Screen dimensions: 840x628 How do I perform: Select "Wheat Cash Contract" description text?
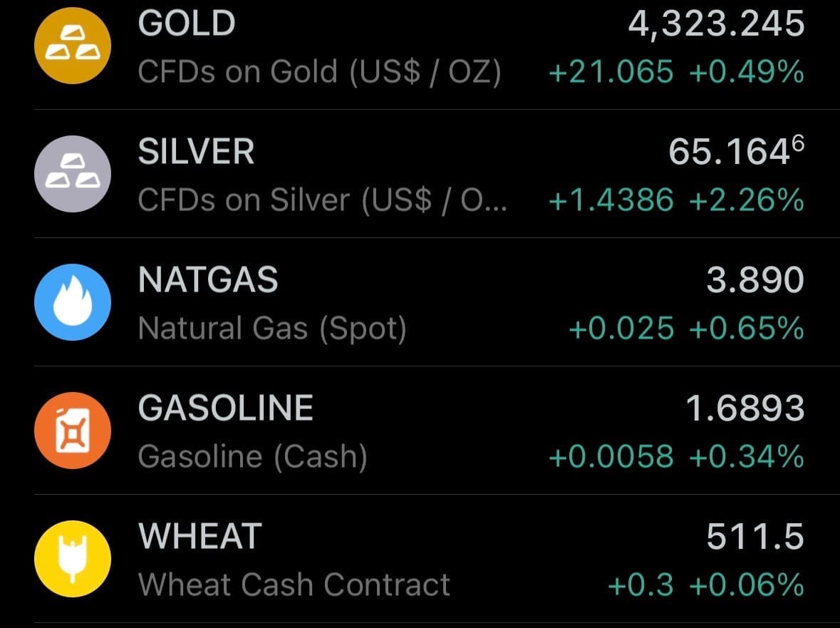pyautogui.click(x=294, y=585)
